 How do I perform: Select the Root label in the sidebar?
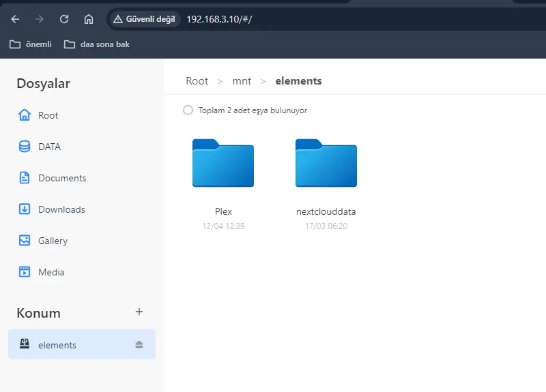tap(48, 115)
